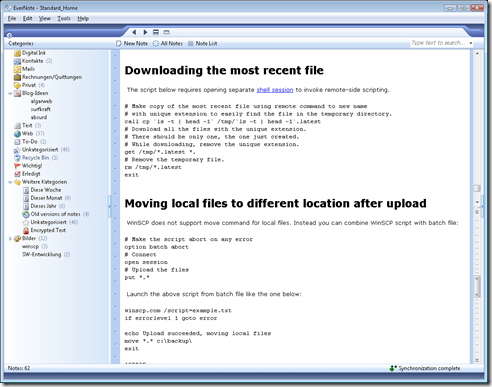Select the Digital Ink category icon
Screen dimensions: 492x387
click(x=17, y=53)
